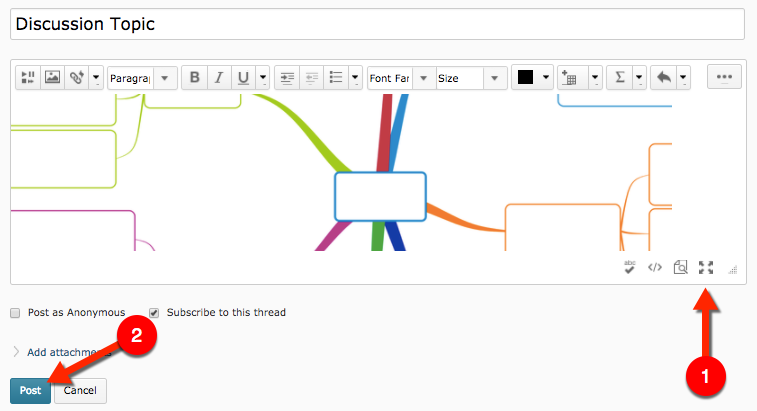The image size is (757, 411).
Task: Undo the last edit with the arrow icon
Action: click(x=664, y=77)
